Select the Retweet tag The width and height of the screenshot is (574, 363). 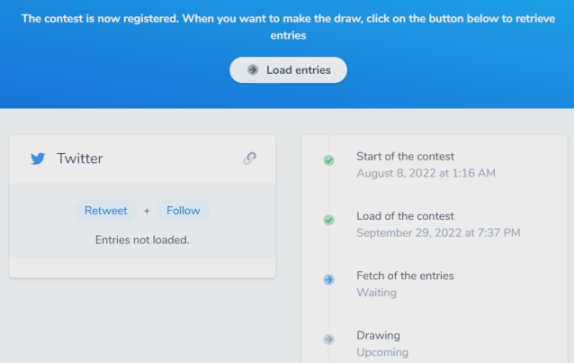(106, 211)
